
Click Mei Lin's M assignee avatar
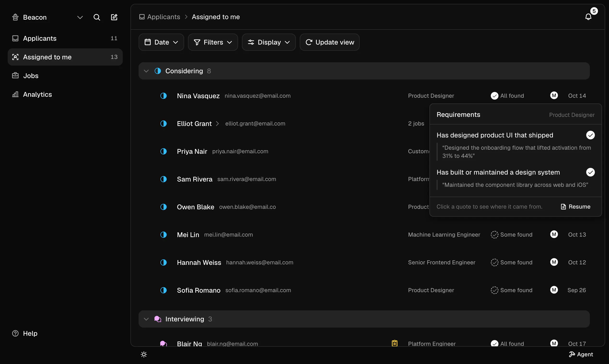point(554,234)
